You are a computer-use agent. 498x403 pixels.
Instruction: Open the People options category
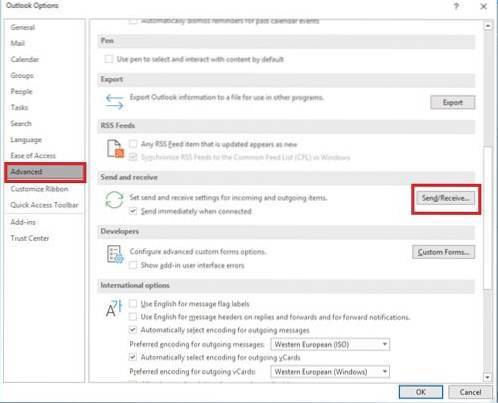coord(21,91)
